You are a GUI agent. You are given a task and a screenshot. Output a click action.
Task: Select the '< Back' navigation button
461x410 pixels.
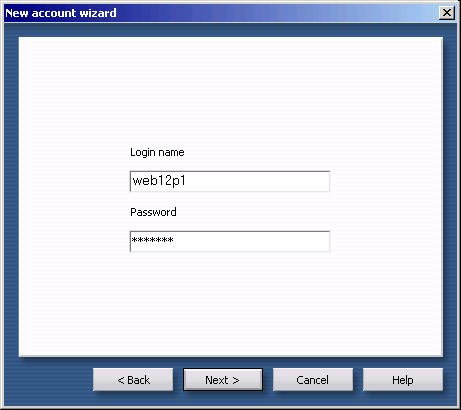[133, 380]
